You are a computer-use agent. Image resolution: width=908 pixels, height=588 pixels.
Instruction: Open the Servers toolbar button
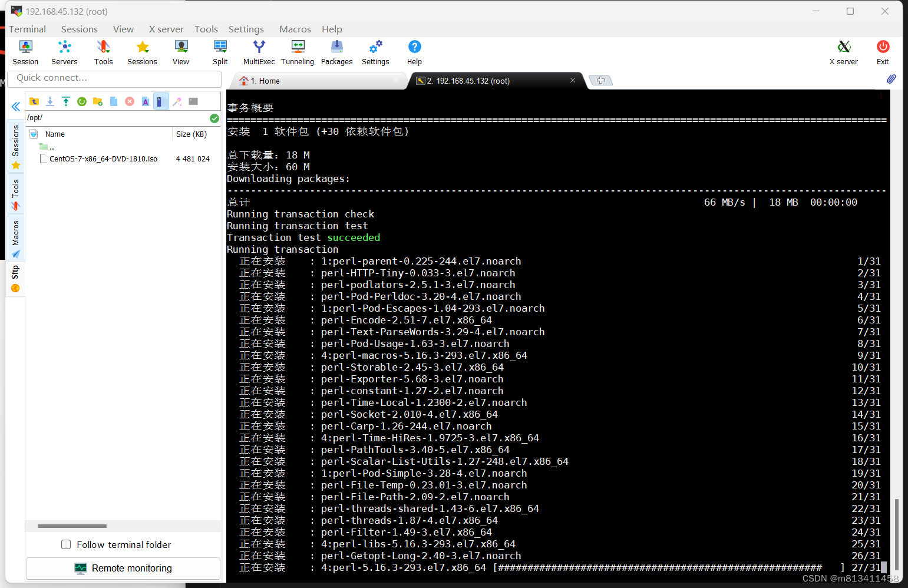64,52
